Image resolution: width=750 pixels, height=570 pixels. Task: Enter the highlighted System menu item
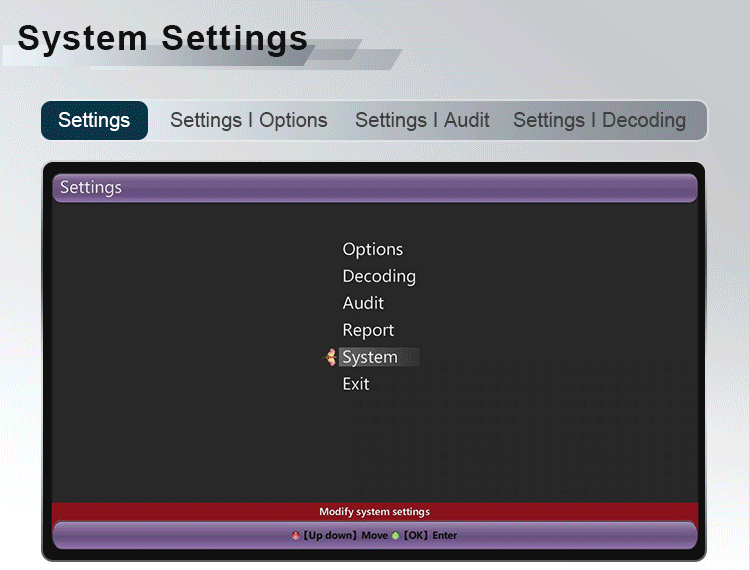(370, 357)
